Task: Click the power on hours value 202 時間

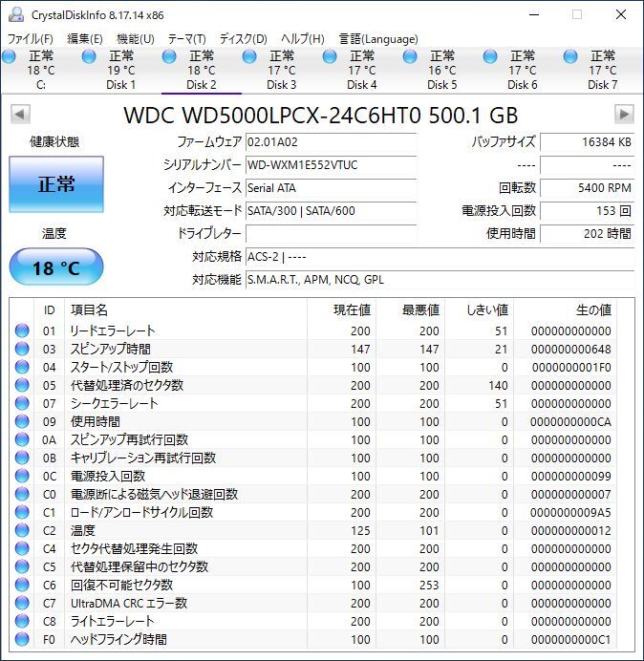Action: (587, 233)
